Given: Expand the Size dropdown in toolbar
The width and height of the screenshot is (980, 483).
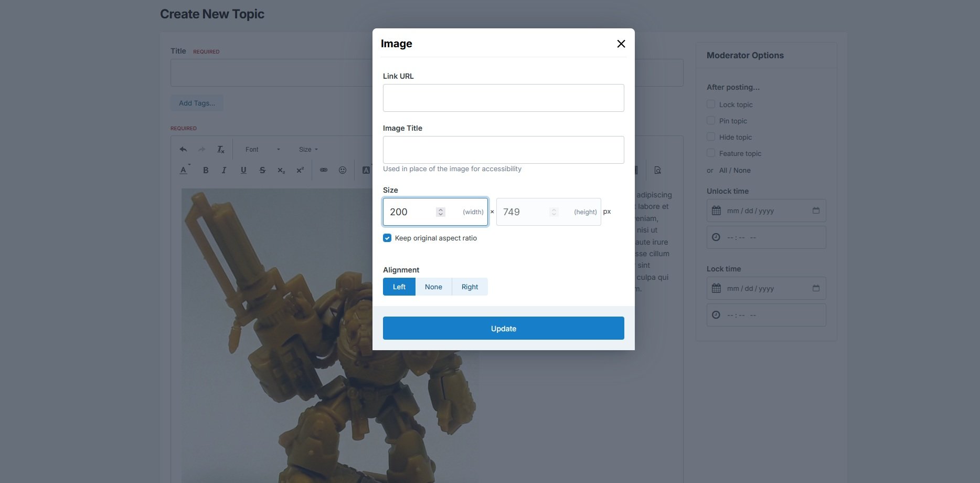Looking at the screenshot, I should [308, 150].
